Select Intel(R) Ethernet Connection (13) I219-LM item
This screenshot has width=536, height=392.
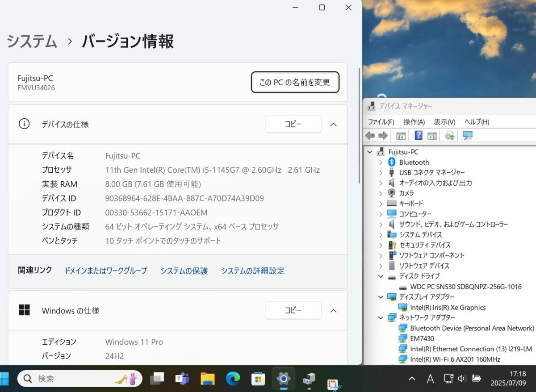tap(471, 349)
